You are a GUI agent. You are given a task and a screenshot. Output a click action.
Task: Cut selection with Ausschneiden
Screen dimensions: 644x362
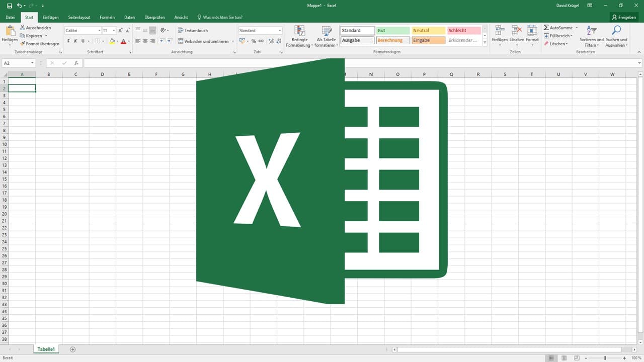pyautogui.click(x=35, y=28)
